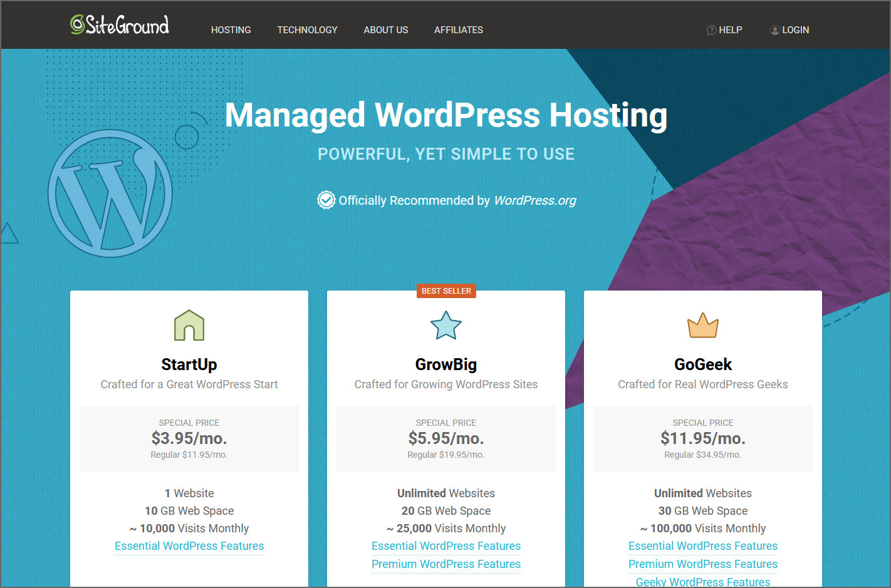Open StartUp Essential WordPress Features link

pyautogui.click(x=189, y=546)
